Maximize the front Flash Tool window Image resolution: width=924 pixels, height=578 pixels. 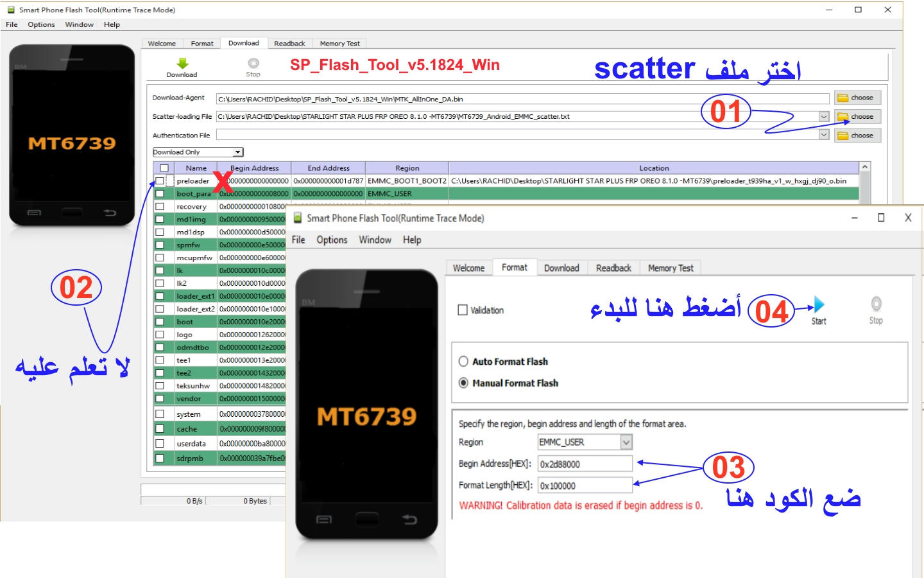(881, 218)
